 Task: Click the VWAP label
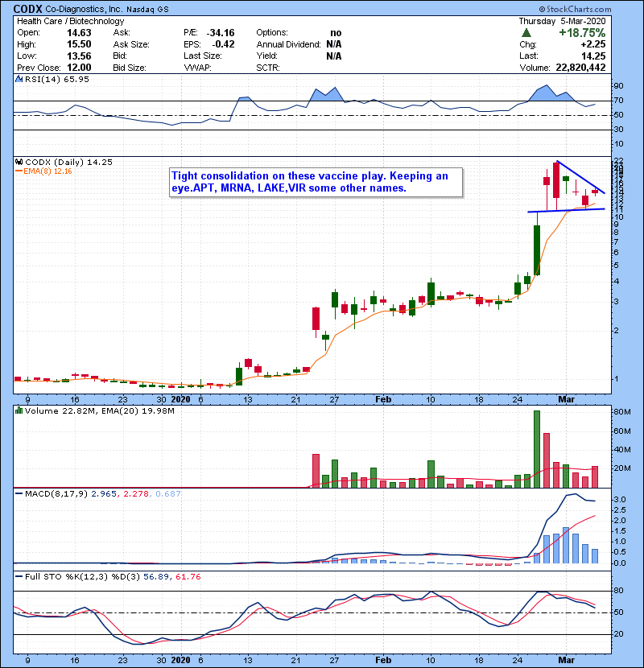198,68
